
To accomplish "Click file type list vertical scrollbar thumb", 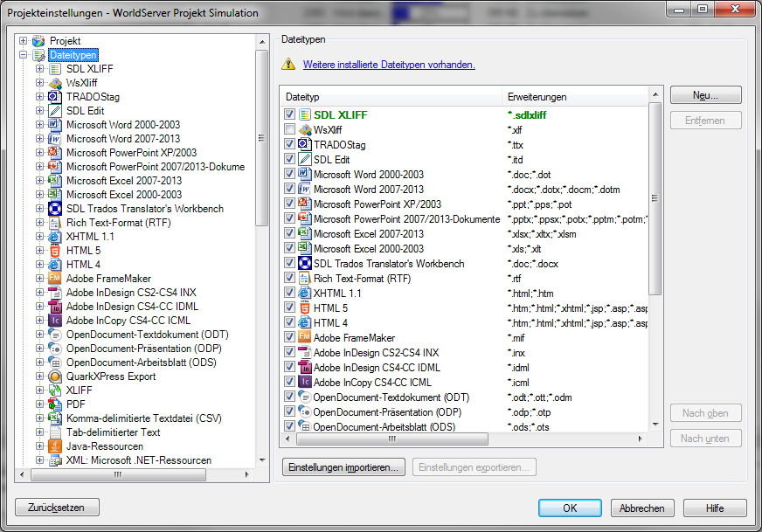I will pos(655,198).
